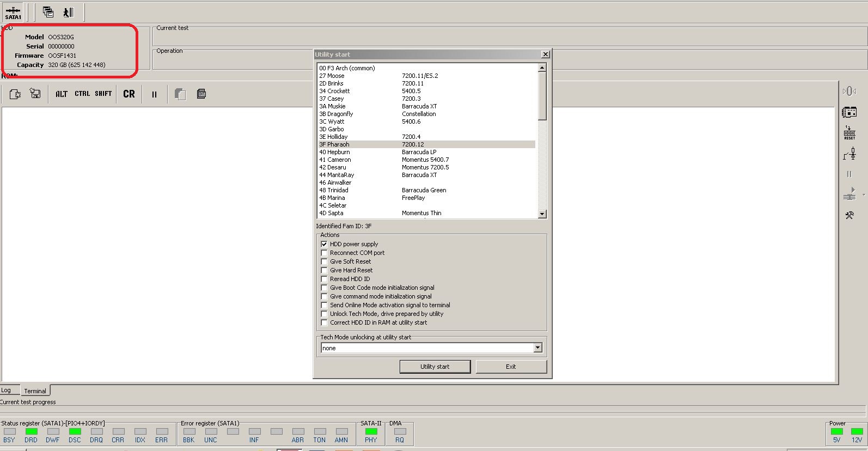Select '4D Sapta' Momentus Thin family
The image size is (868, 451).
[x=427, y=213]
